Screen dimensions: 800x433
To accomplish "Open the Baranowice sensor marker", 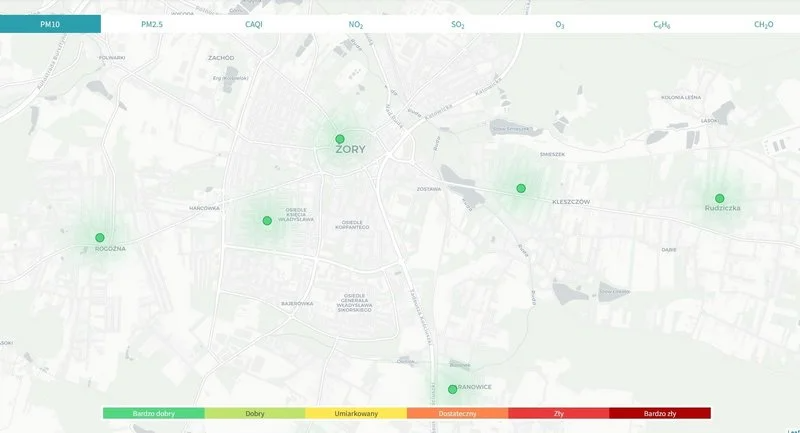I will (x=452, y=389).
